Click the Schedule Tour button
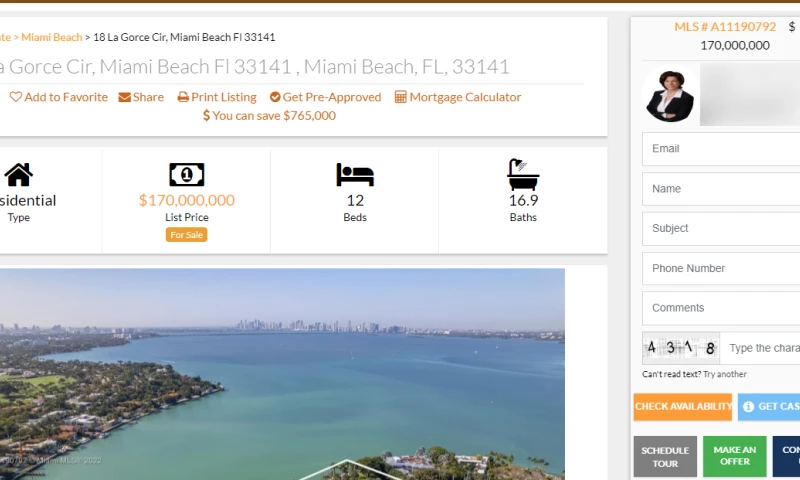 [665, 457]
